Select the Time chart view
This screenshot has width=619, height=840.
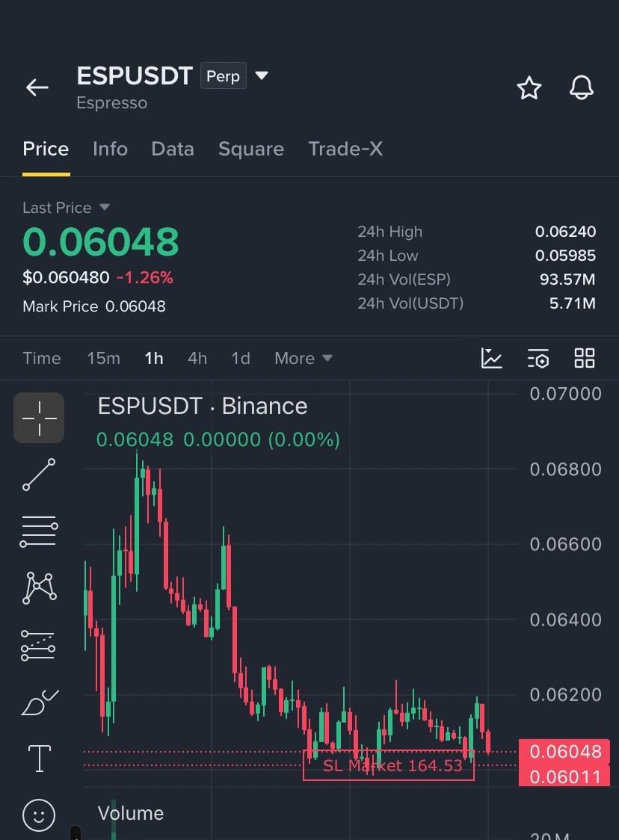point(42,358)
